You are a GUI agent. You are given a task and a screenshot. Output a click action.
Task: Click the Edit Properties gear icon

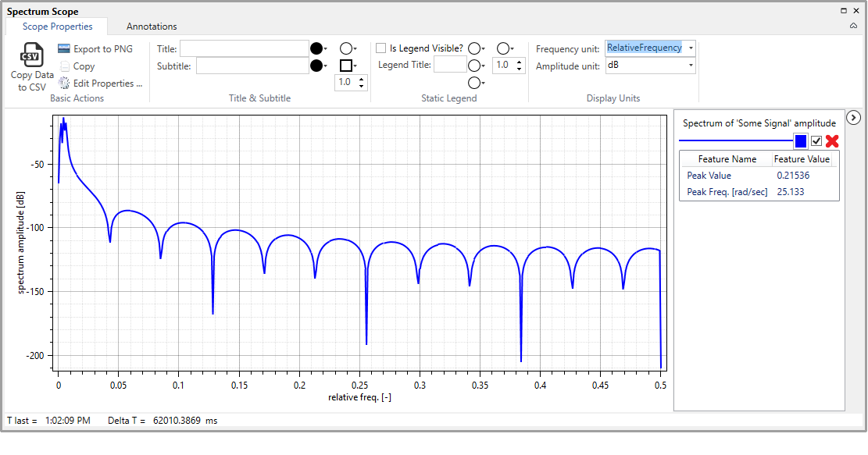(x=65, y=84)
